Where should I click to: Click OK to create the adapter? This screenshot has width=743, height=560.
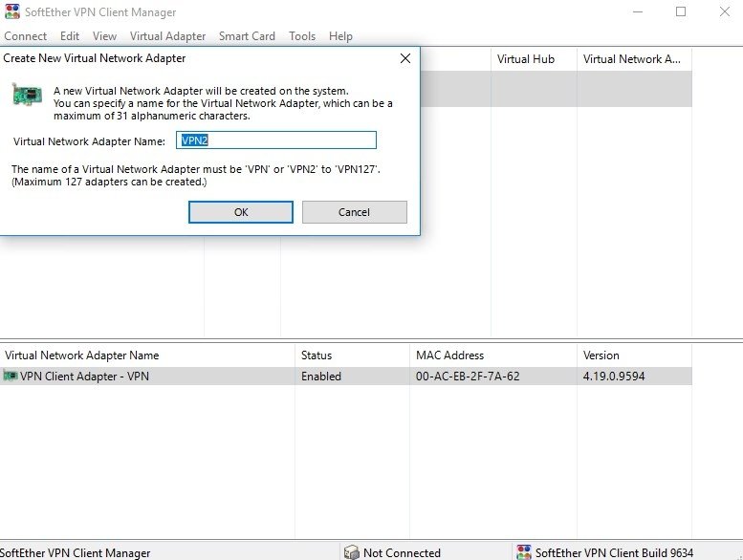tap(241, 212)
